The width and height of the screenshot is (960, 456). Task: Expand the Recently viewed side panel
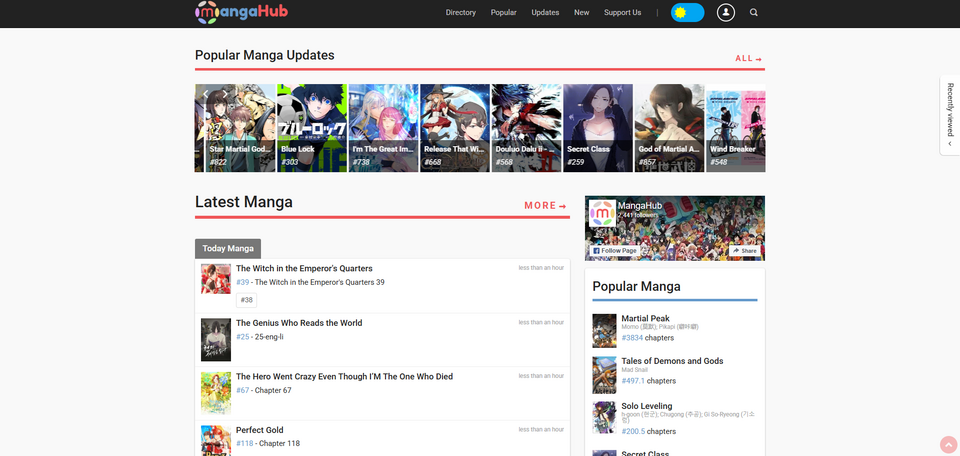(x=950, y=115)
